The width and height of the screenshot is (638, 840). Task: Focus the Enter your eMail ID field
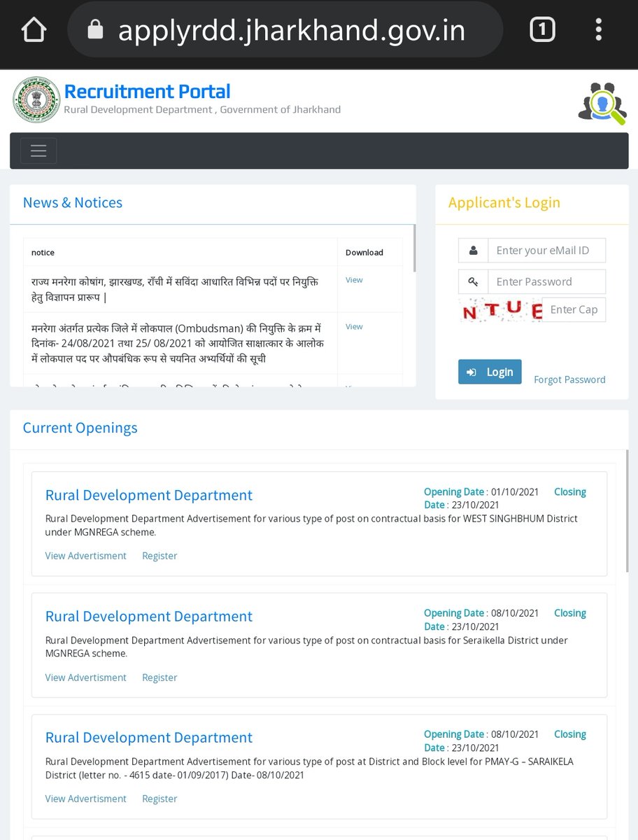pyautogui.click(x=546, y=250)
